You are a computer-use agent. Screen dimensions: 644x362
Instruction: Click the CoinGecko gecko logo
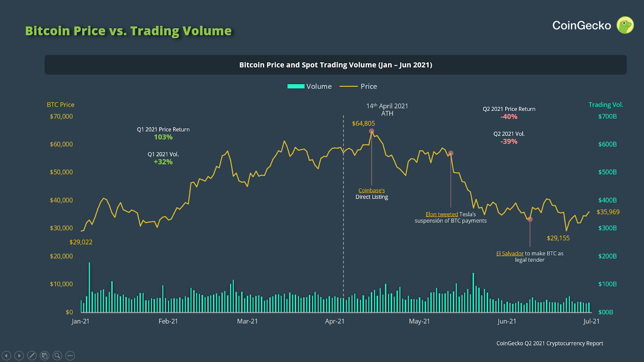click(625, 25)
